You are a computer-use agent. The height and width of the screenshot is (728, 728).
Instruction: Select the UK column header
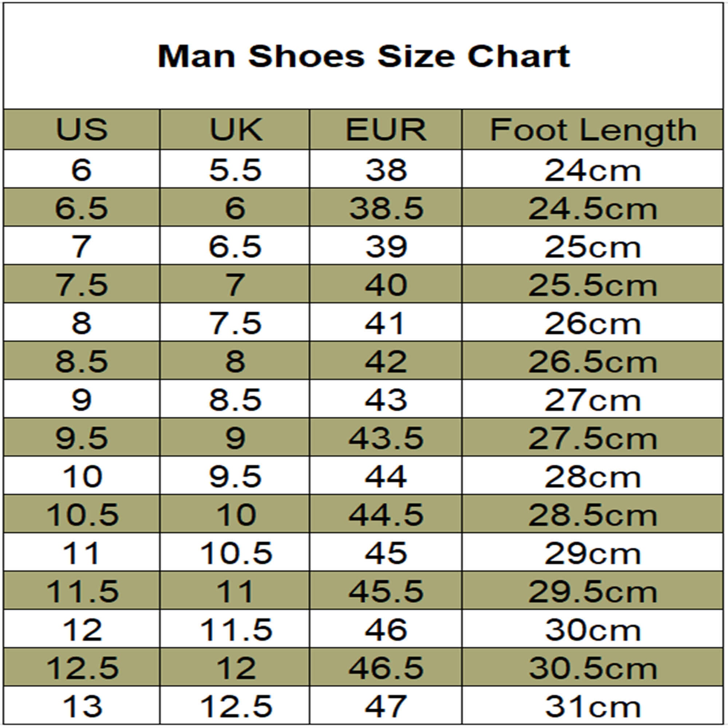click(x=235, y=129)
